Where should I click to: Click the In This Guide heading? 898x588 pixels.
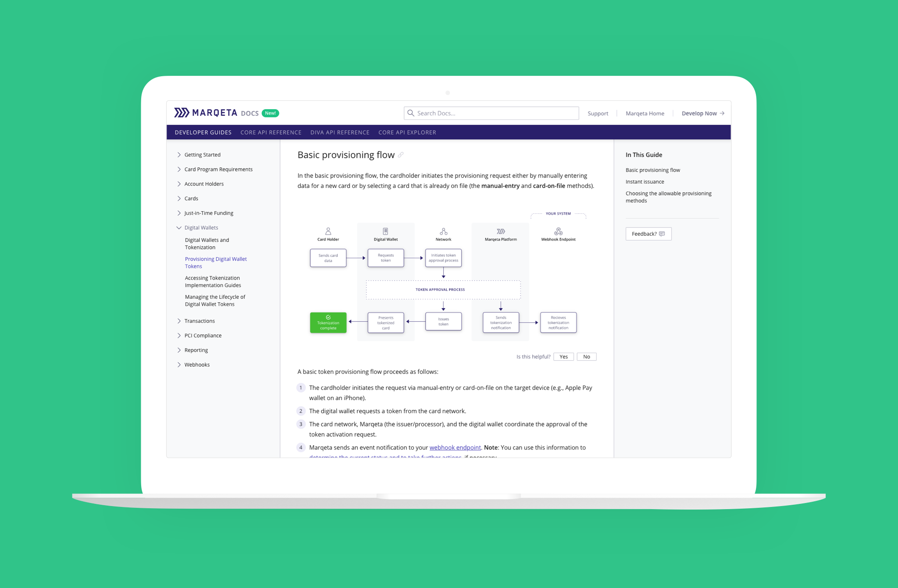coord(644,155)
